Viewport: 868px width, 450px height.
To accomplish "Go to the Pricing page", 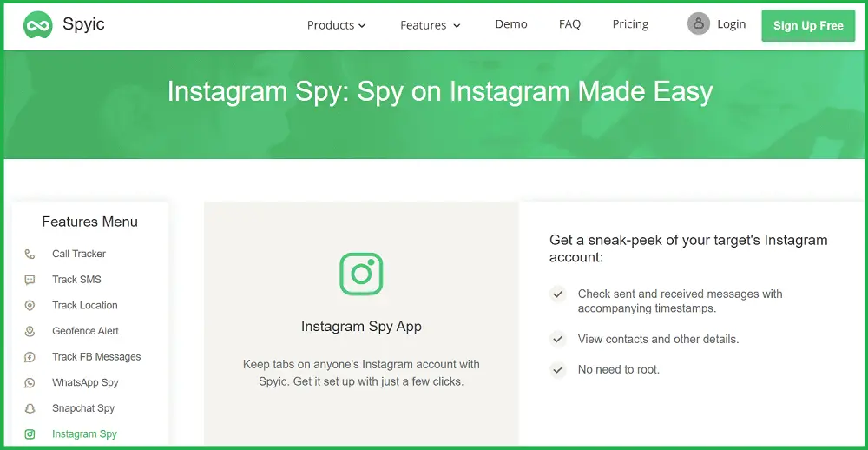I will 630,24.
